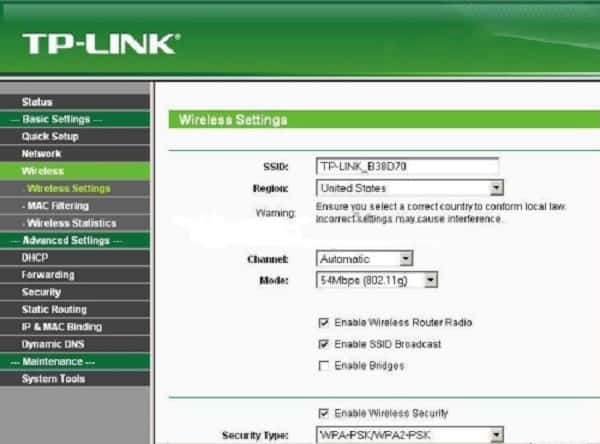Open the MAC Filtering submenu

75,206
